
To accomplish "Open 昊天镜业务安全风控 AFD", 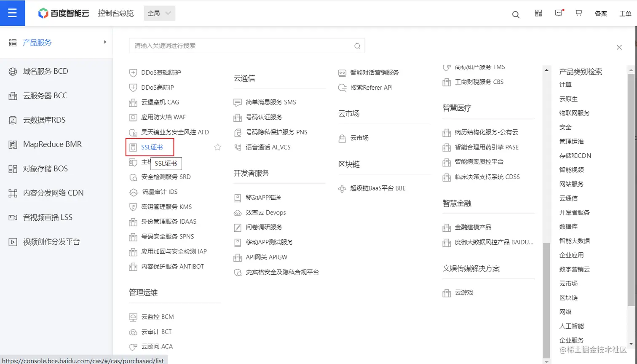I will 175,132.
